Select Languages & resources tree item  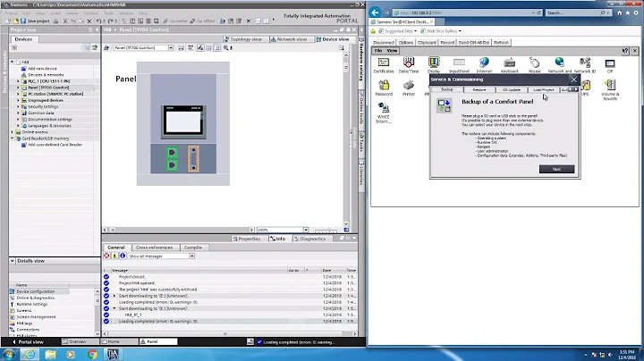point(49,125)
